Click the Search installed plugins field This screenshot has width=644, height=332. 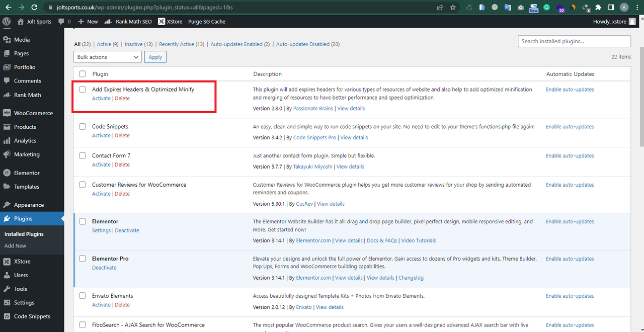coord(574,41)
